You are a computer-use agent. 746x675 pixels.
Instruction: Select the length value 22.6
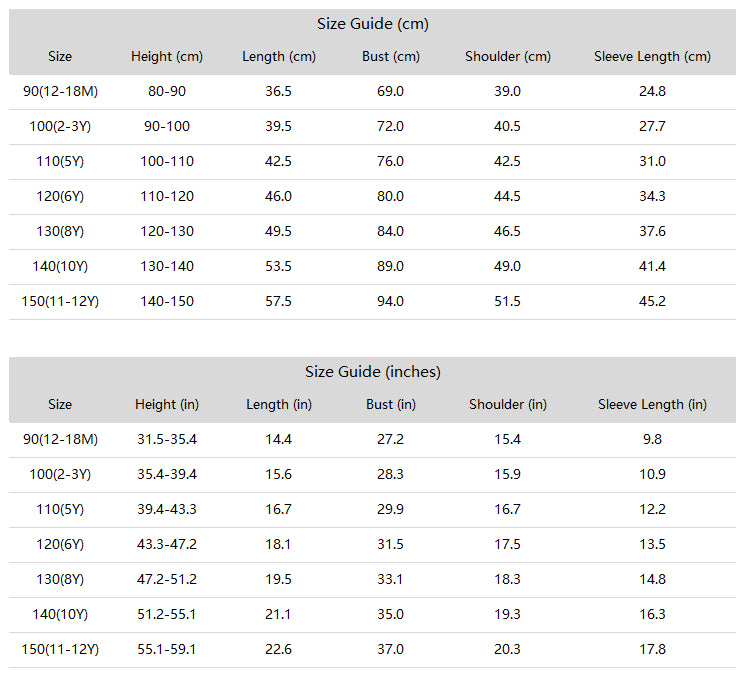point(278,649)
